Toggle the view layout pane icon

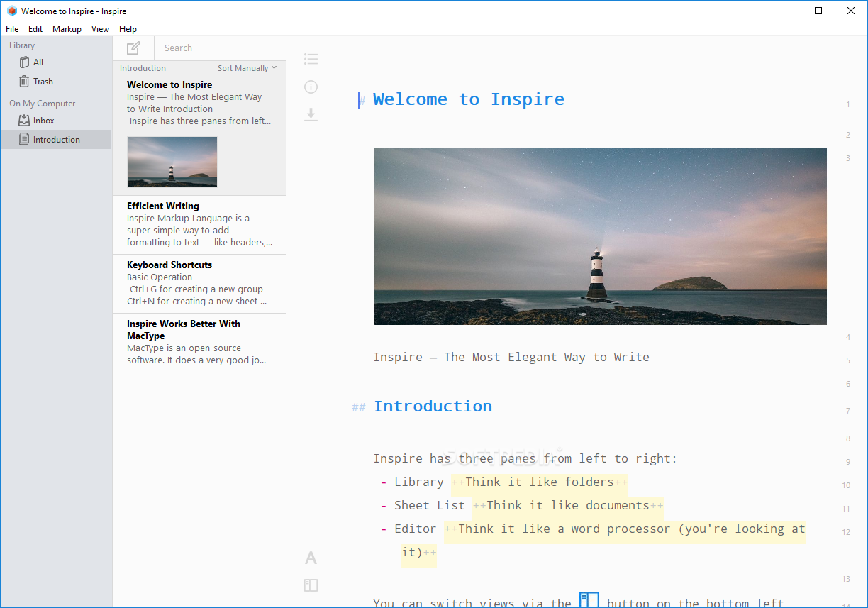tap(311, 585)
